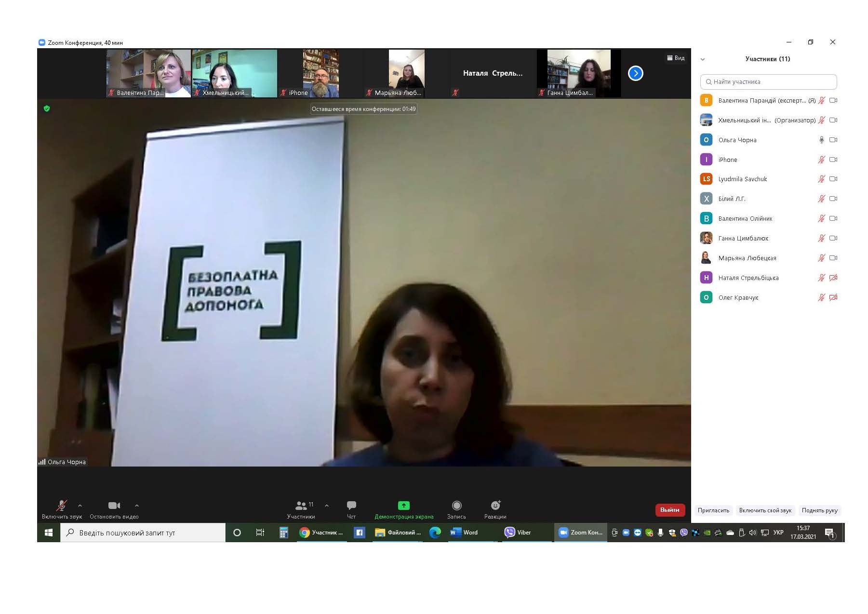Open the Facebook taskbar icon
Viewport: 868px width, 614px height.
coord(360,533)
